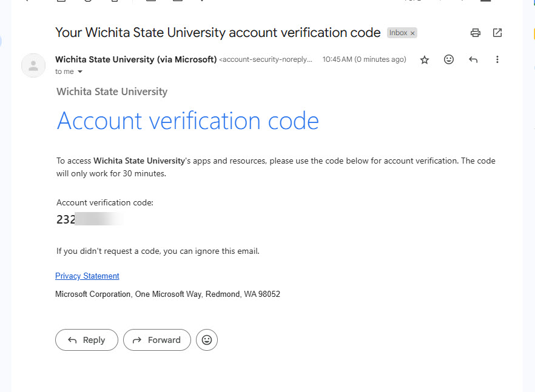Image resolution: width=535 pixels, height=392 pixels.
Task: Star this email
Action: tap(425, 59)
